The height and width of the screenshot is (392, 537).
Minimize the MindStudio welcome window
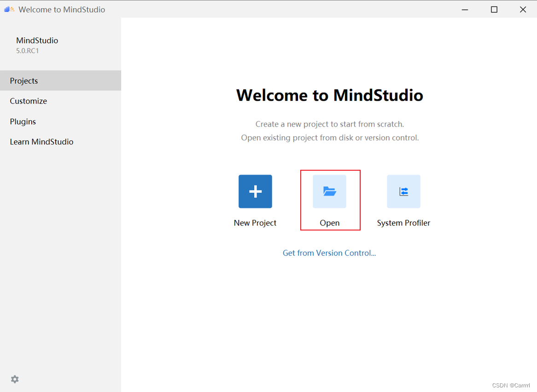tap(465, 9)
